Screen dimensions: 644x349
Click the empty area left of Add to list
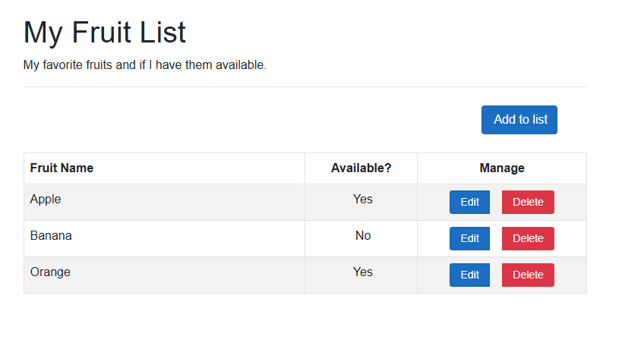pos(251,120)
